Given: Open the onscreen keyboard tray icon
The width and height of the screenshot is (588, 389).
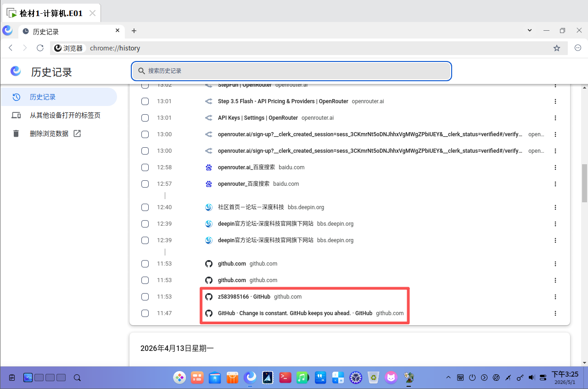Looking at the screenshot, I should coord(460,378).
